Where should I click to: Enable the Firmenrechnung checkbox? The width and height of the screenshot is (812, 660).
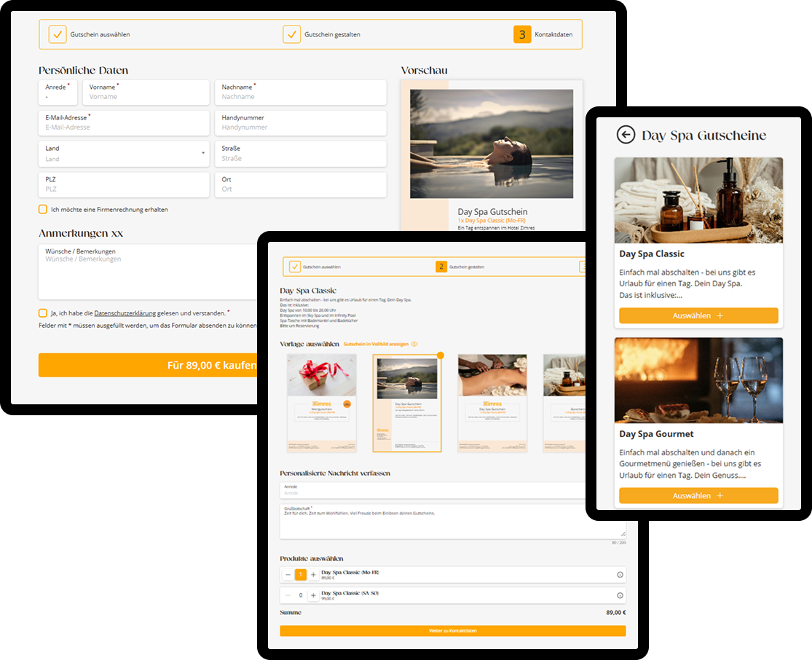tap(43, 209)
